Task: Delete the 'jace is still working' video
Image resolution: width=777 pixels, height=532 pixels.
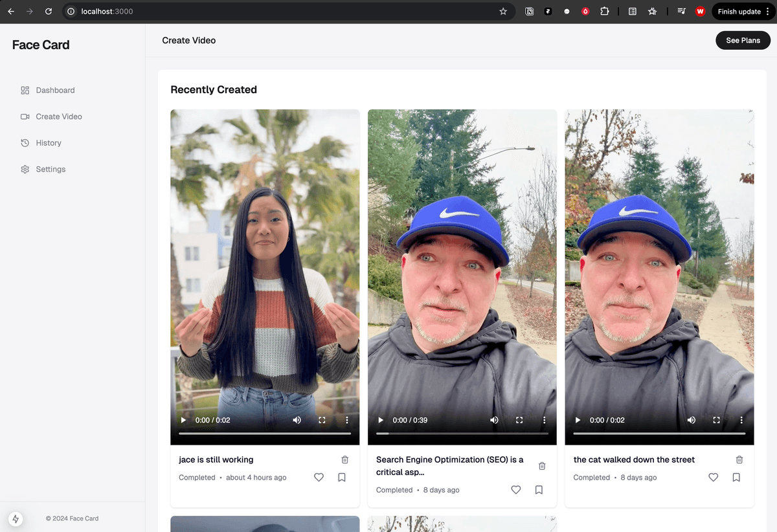Action: pyautogui.click(x=344, y=460)
